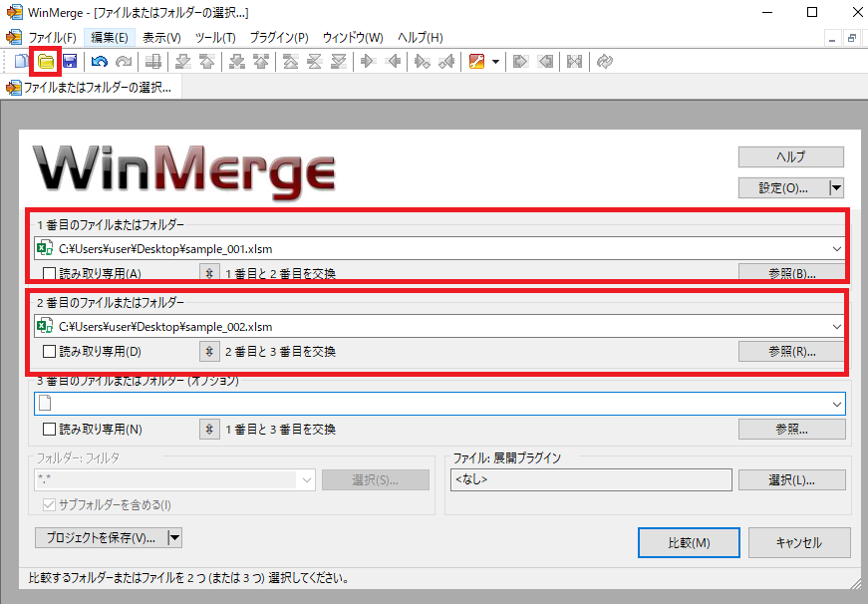Click the sample_001.xlsm path text
Viewport: 868px width, 604px height.
click(x=165, y=249)
